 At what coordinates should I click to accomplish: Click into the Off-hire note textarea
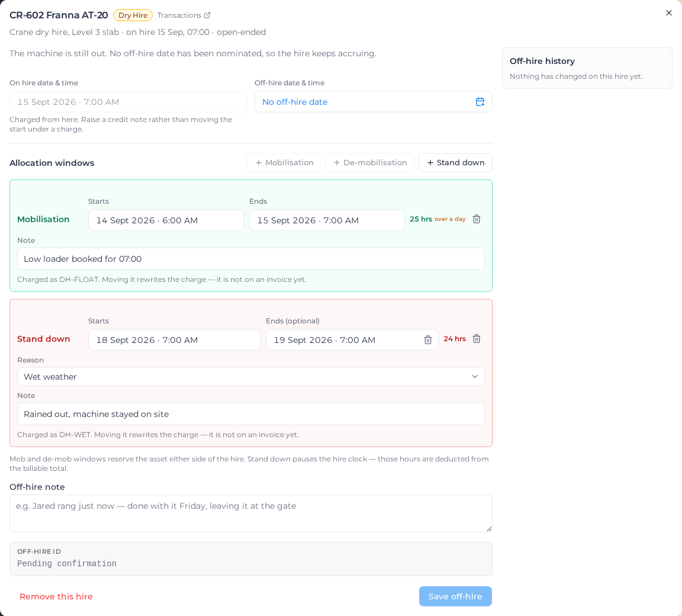pos(251,514)
